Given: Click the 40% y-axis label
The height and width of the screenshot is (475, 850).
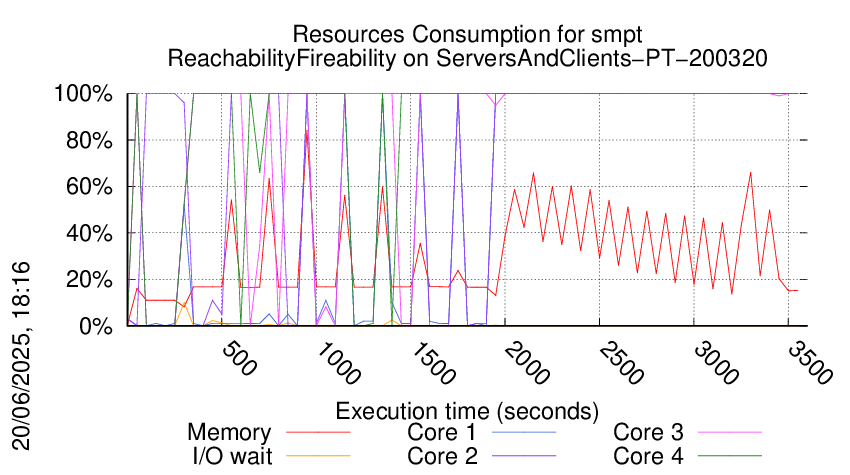Looking at the screenshot, I should 89,234.
